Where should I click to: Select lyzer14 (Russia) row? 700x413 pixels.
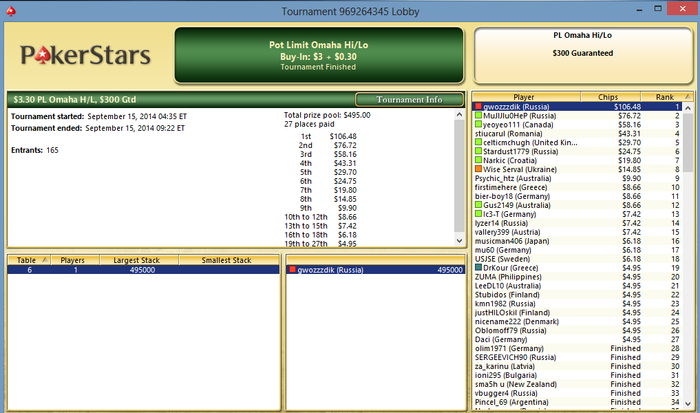(x=577, y=223)
